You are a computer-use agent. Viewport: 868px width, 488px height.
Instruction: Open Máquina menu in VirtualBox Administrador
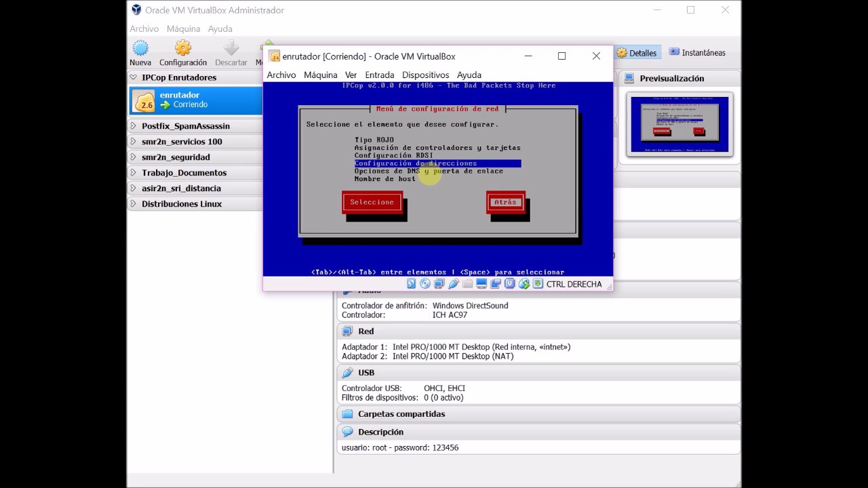click(183, 29)
